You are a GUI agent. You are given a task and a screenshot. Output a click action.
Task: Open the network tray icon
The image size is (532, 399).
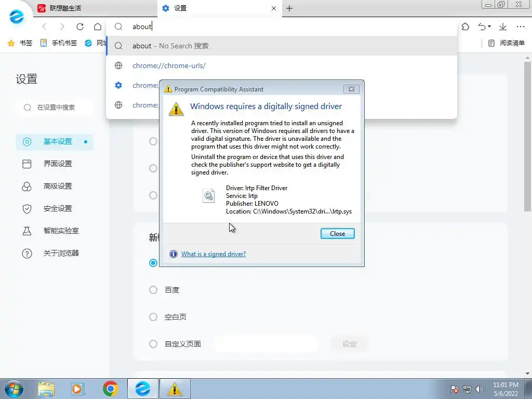coord(467,389)
